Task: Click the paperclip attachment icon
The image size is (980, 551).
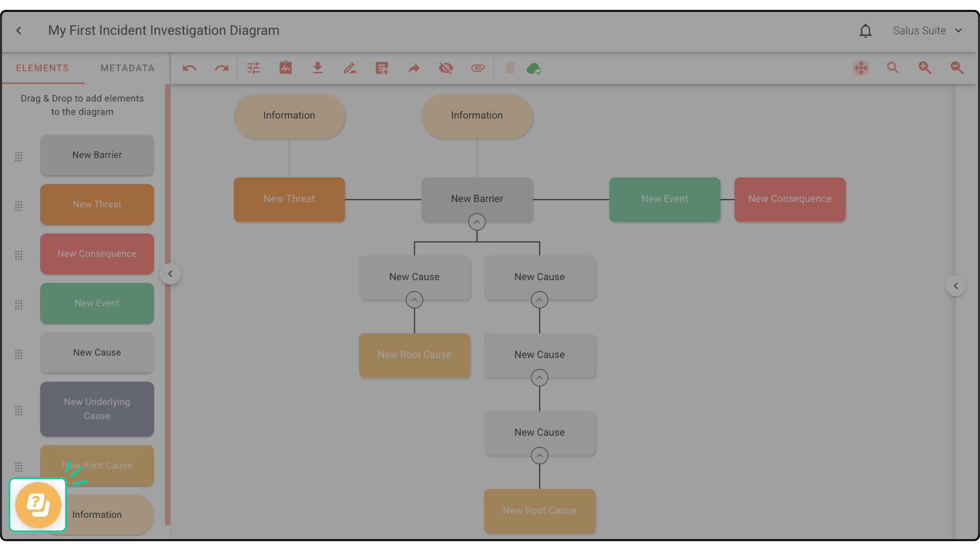Action: [478, 68]
